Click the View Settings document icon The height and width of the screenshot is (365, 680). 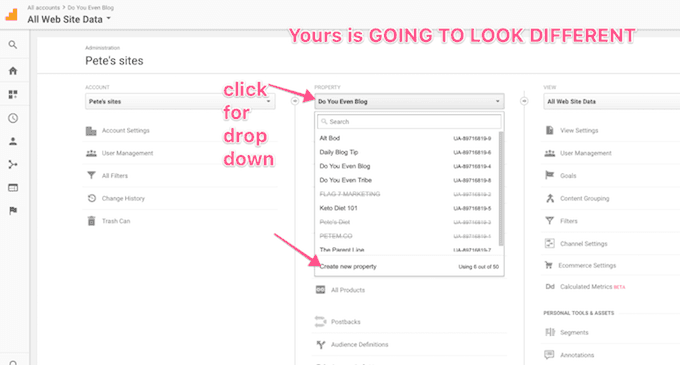tap(549, 130)
